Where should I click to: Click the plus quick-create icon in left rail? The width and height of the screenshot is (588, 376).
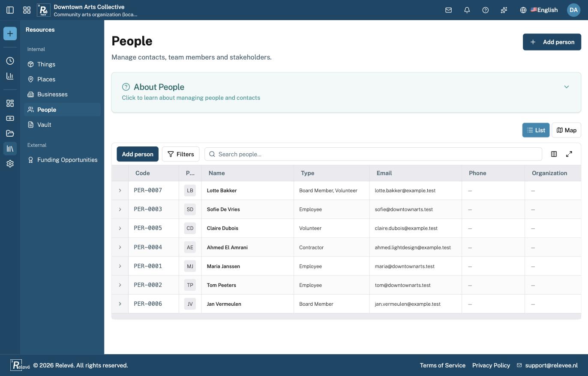10,33
